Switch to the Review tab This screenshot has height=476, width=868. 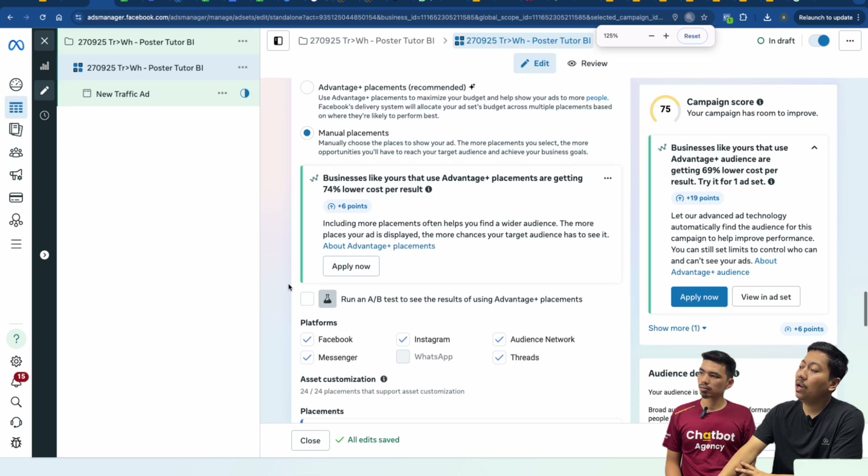pos(587,63)
